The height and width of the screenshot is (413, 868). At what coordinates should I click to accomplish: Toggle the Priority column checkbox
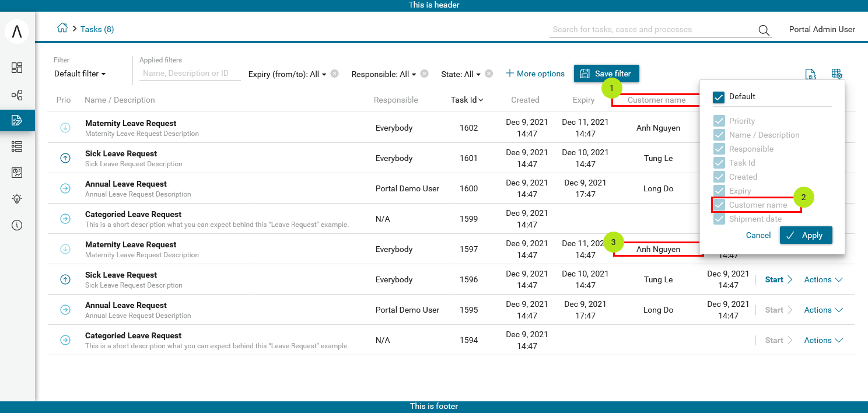719,121
